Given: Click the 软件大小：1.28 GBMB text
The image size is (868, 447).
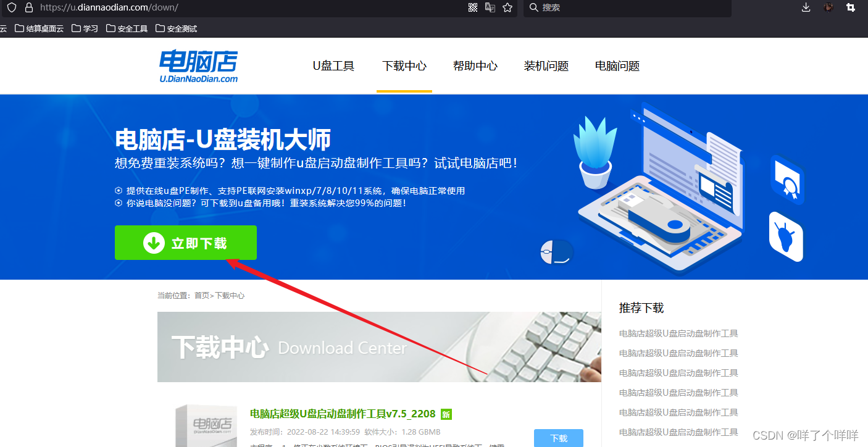Looking at the screenshot, I should coord(403,432).
